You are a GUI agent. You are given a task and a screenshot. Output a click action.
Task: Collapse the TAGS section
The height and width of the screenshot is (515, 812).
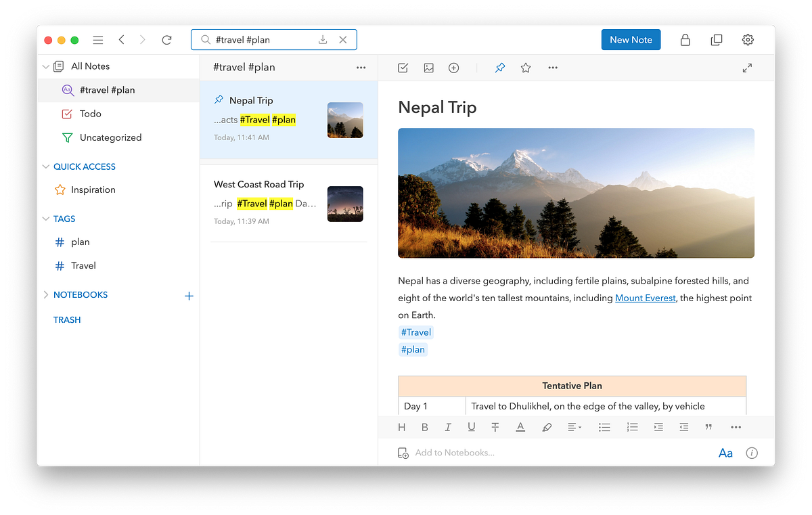(x=45, y=219)
